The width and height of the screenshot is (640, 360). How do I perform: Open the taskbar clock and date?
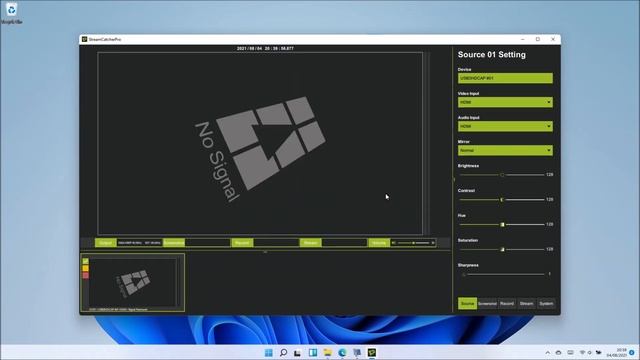616,353
